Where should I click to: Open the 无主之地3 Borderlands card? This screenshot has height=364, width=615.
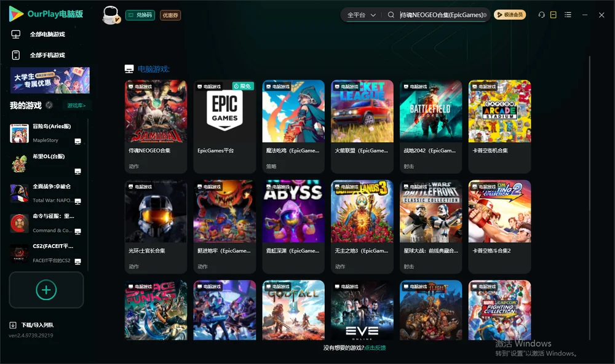pyautogui.click(x=362, y=226)
